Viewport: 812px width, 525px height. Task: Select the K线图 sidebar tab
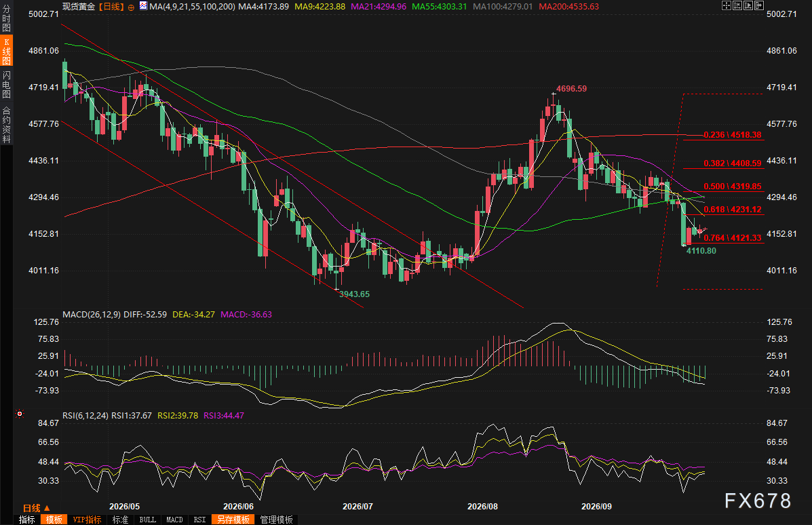click(6, 51)
